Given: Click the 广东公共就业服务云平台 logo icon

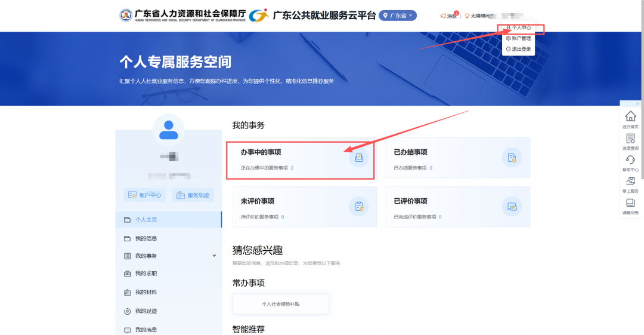Looking at the screenshot, I should [x=259, y=16].
